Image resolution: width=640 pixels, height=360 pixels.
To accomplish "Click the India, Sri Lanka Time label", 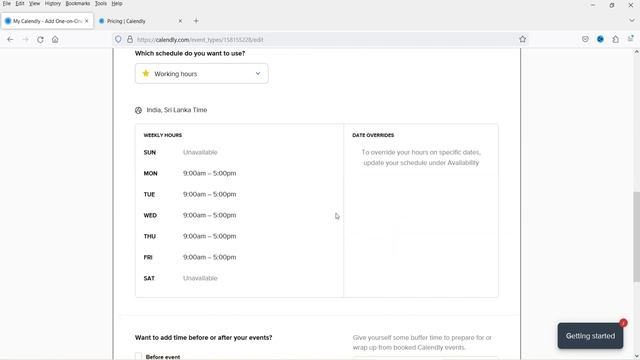I will pos(177,110).
